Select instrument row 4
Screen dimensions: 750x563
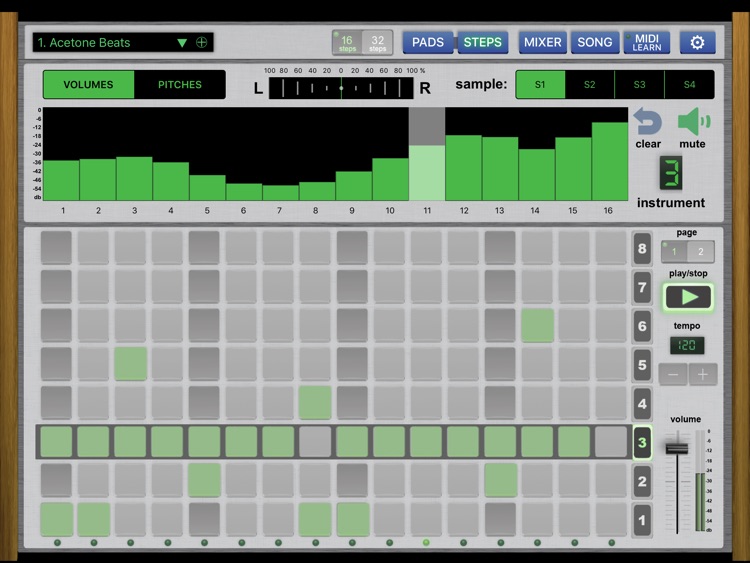pyautogui.click(x=642, y=404)
